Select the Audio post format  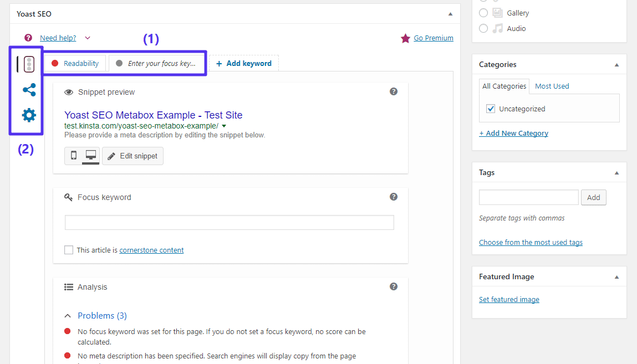(483, 28)
